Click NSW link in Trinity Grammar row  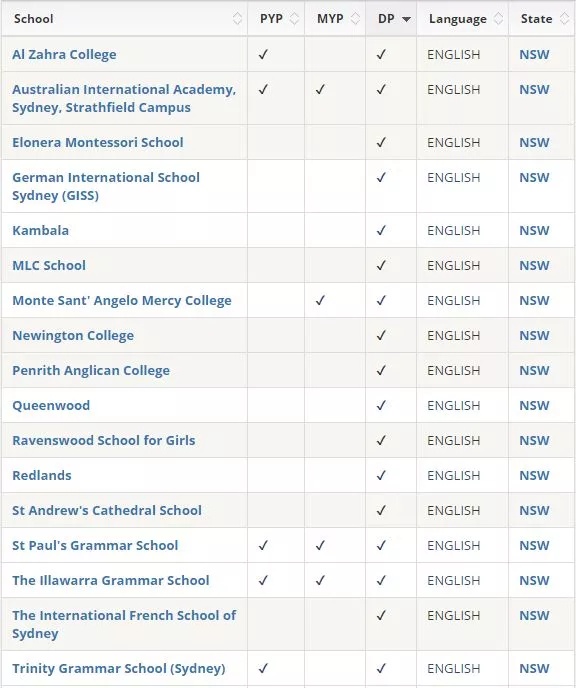coord(534,668)
